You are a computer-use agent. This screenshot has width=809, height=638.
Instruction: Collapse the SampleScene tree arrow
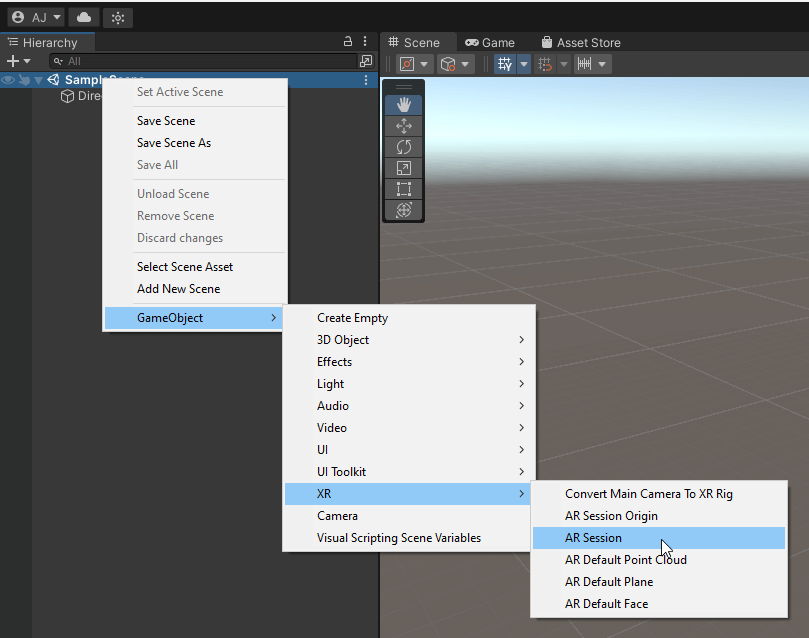pos(38,80)
